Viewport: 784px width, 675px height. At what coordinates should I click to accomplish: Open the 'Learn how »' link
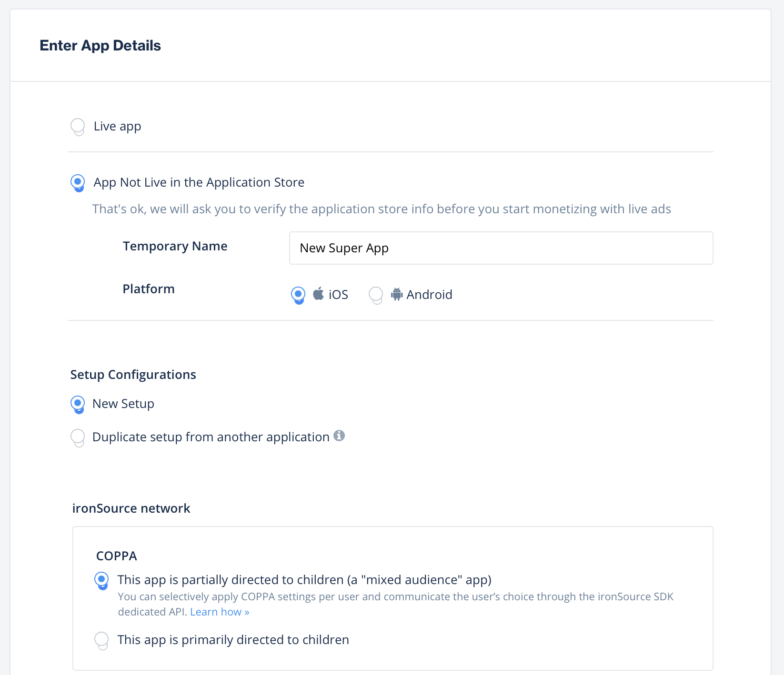click(x=220, y=612)
